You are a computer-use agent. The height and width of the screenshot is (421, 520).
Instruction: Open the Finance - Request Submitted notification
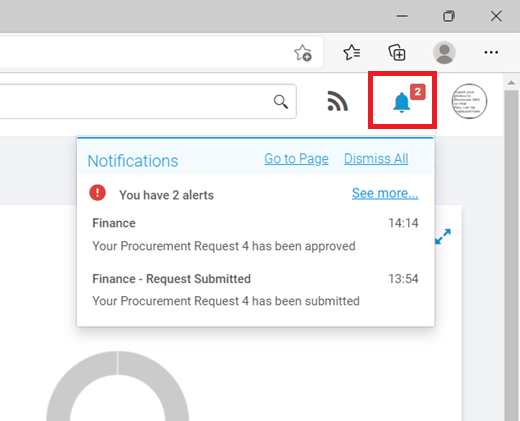point(255,290)
